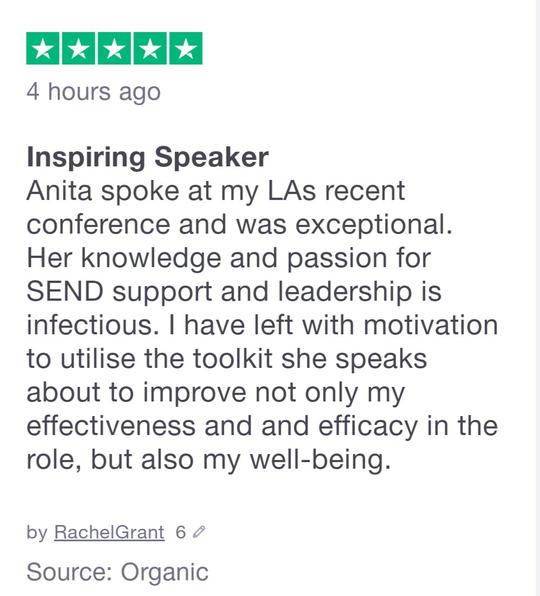Click the word 'Anita' in the review
Screen dimensions: 540x596
59,190
